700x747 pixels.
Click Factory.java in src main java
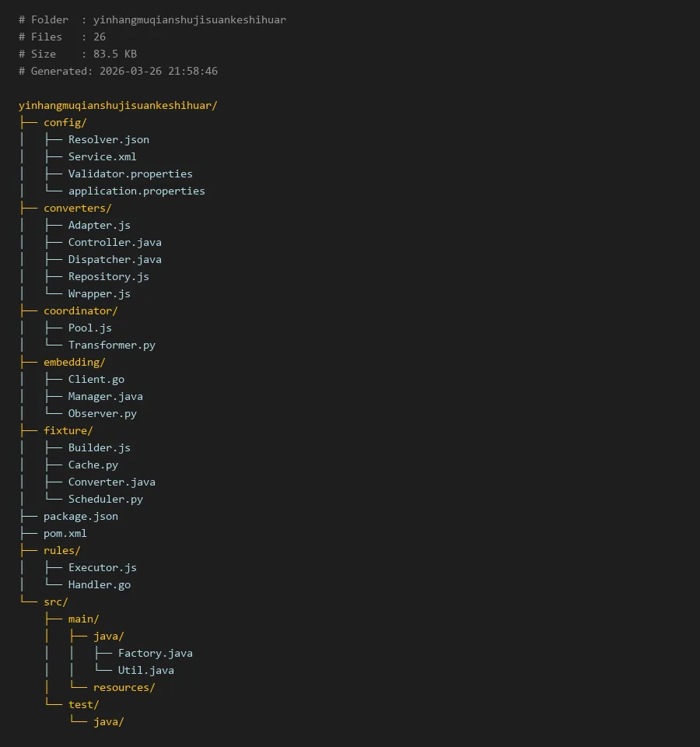[x=155, y=653]
